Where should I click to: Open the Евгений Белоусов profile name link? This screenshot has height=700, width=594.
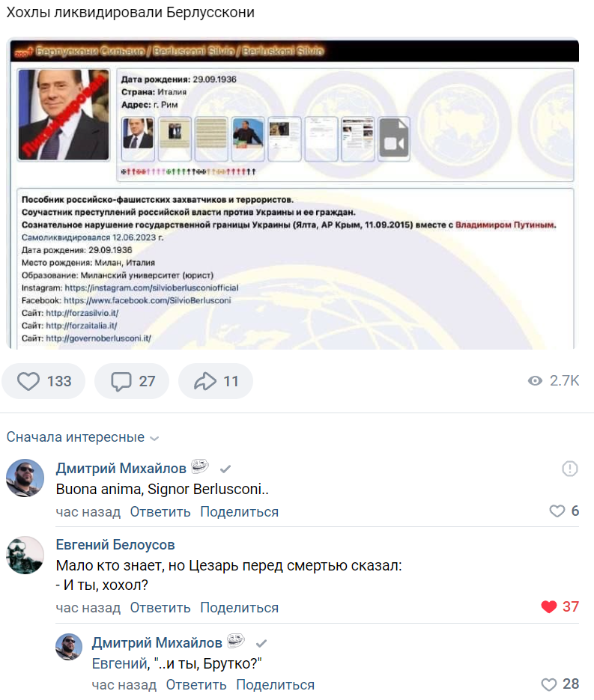[115, 544]
